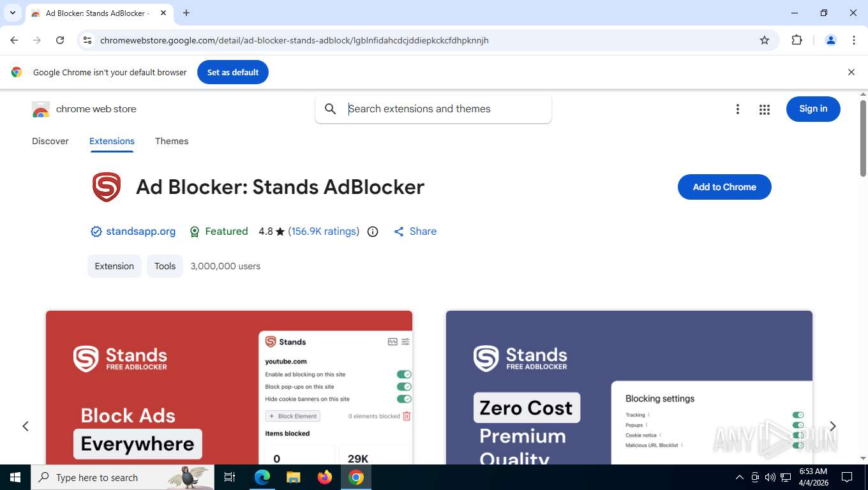
Task: Click the browser forward arrow
Action: [37, 40]
